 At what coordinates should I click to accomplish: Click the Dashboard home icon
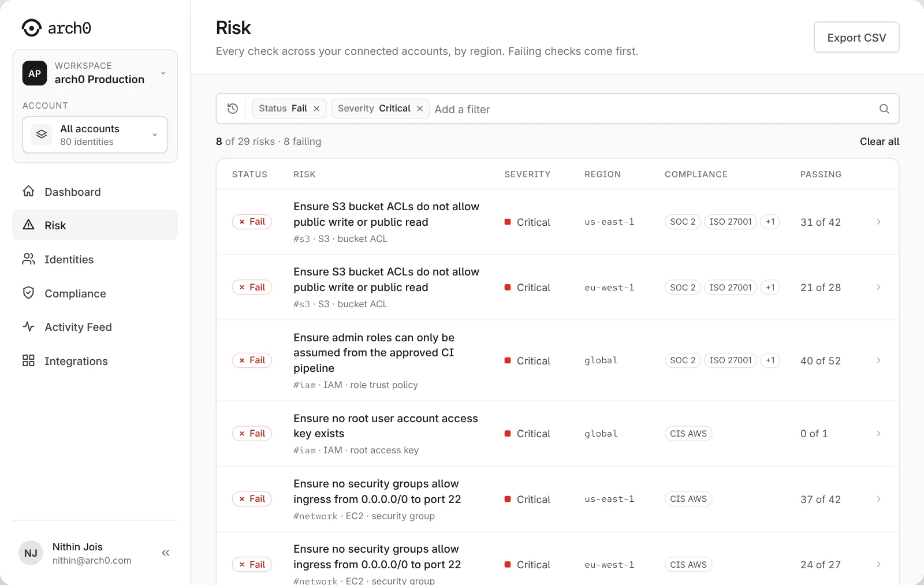(28, 191)
